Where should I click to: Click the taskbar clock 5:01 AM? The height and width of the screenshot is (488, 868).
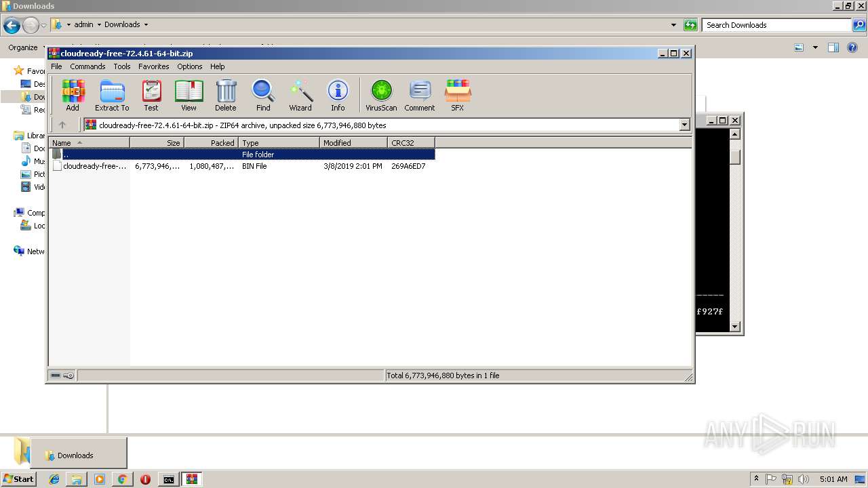pyautogui.click(x=833, y=479)
